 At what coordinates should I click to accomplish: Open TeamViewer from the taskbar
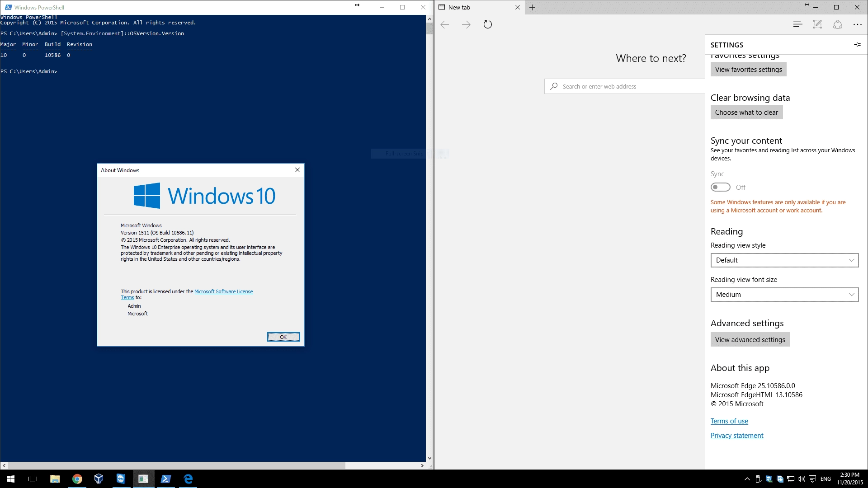click(x=121, y=479)
